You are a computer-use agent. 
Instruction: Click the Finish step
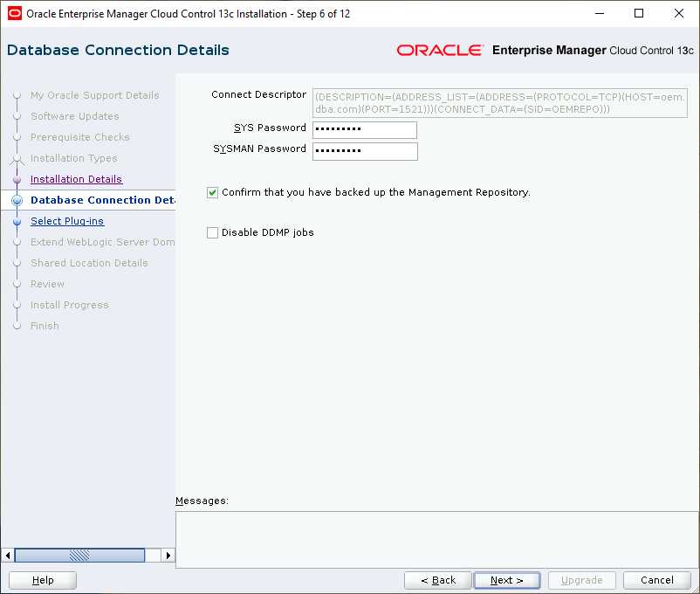click(45, 326)
